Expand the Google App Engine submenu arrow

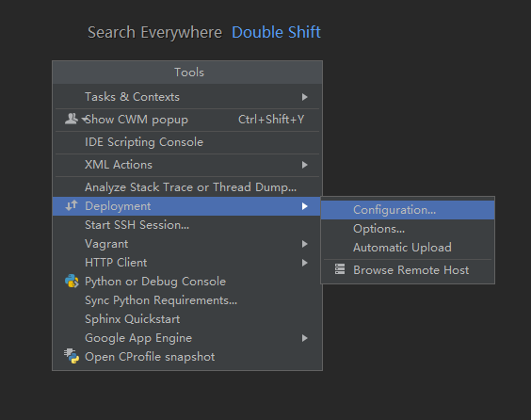(x=304, y=338)
